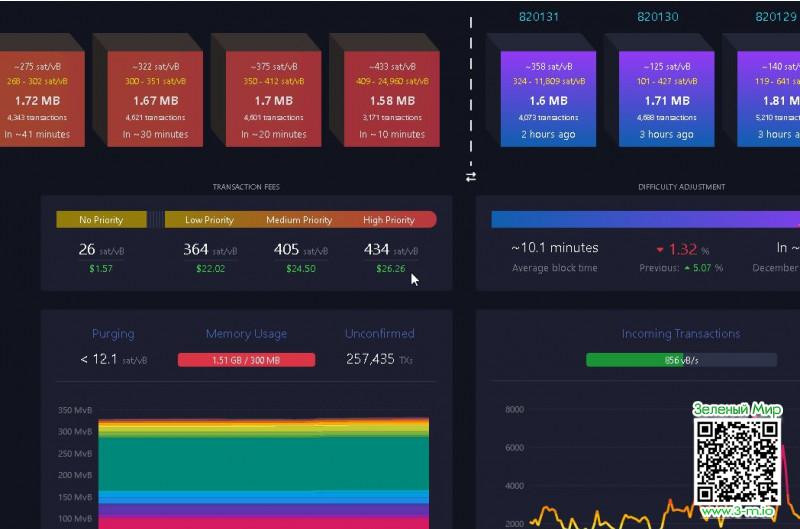Click the Medium Priority fee segment
The image size is (800, 529).
(298, 220)
